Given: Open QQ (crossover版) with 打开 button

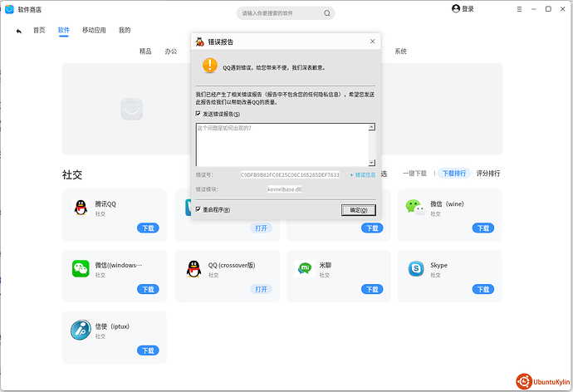Looking at the screenshot, I should coord(262,289).
